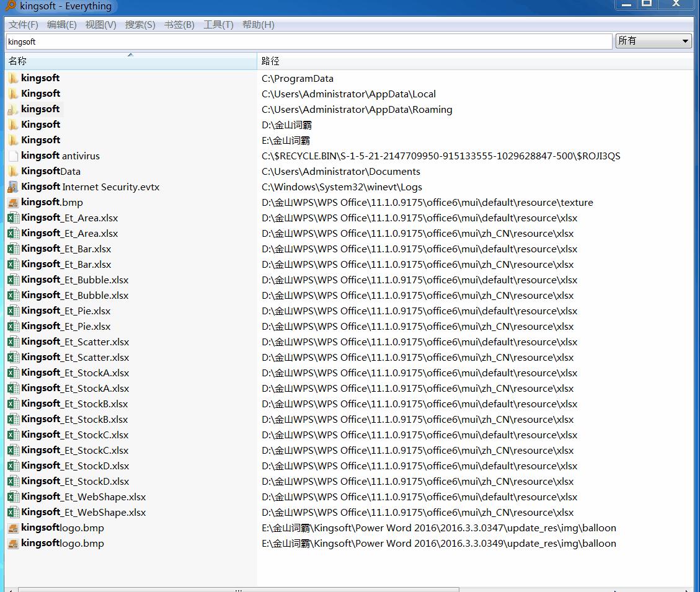Click event log icon of Kingsoft Internet Security.evtx

(x=14, y=187)
